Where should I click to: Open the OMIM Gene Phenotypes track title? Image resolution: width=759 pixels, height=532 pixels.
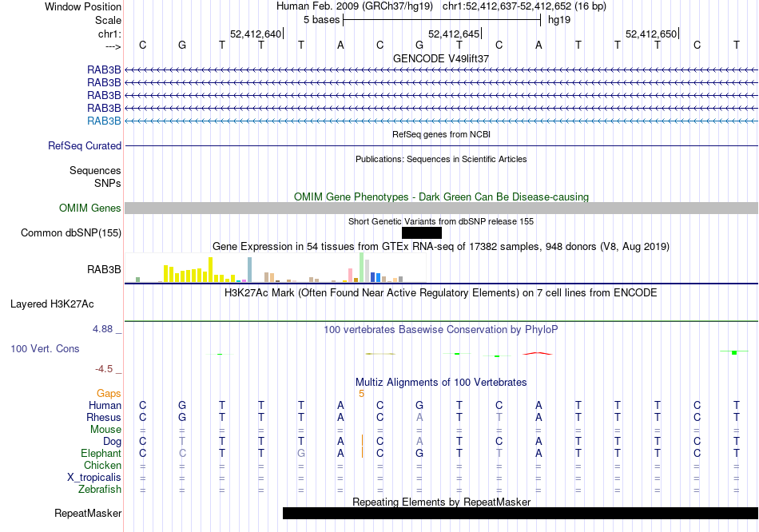coord(441,197)
